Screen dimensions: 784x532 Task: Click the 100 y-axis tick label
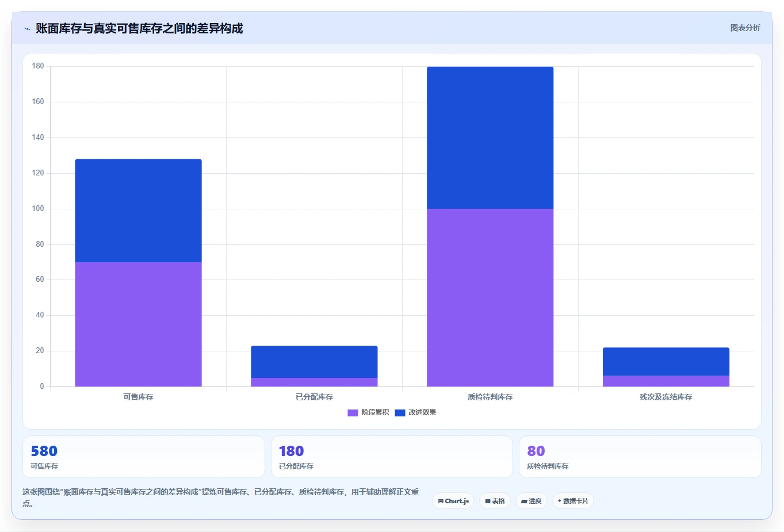tap(38, 208)
